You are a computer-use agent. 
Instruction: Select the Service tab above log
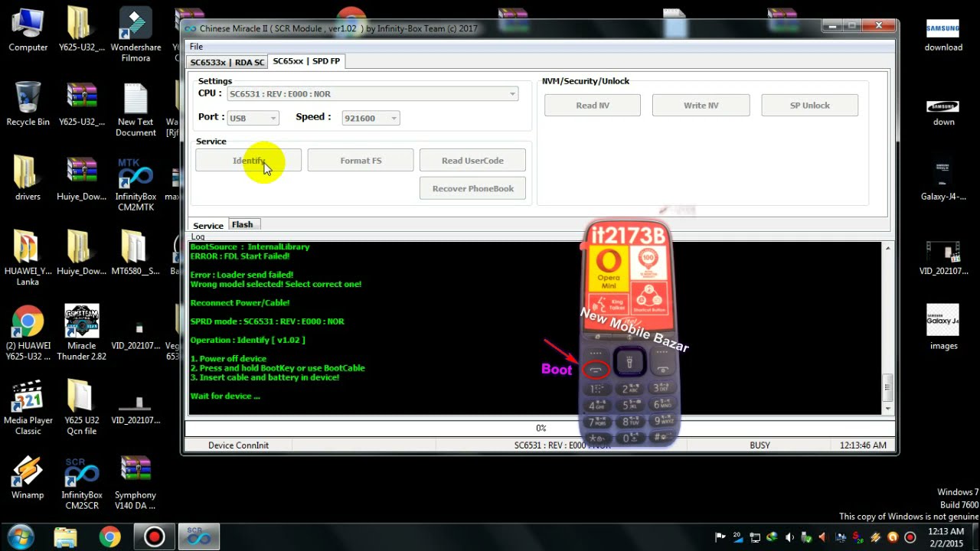tap(208, 226)
